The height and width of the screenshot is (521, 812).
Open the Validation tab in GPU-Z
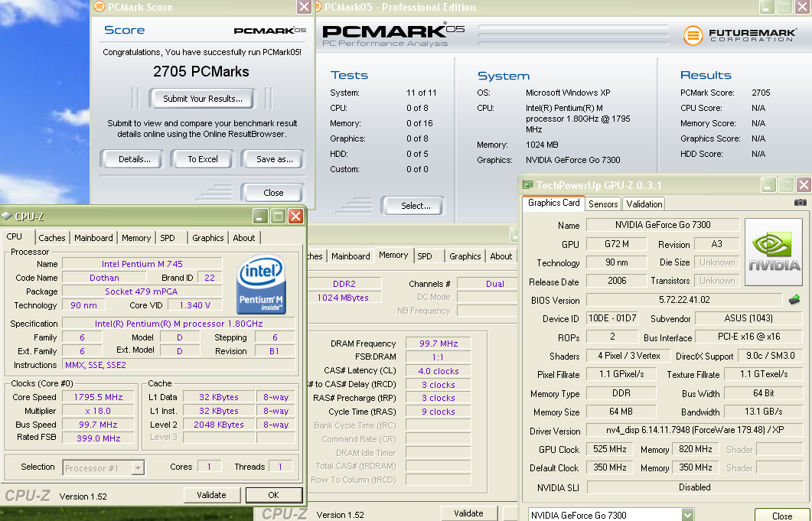pyautogui.click(x=644, y=204)
